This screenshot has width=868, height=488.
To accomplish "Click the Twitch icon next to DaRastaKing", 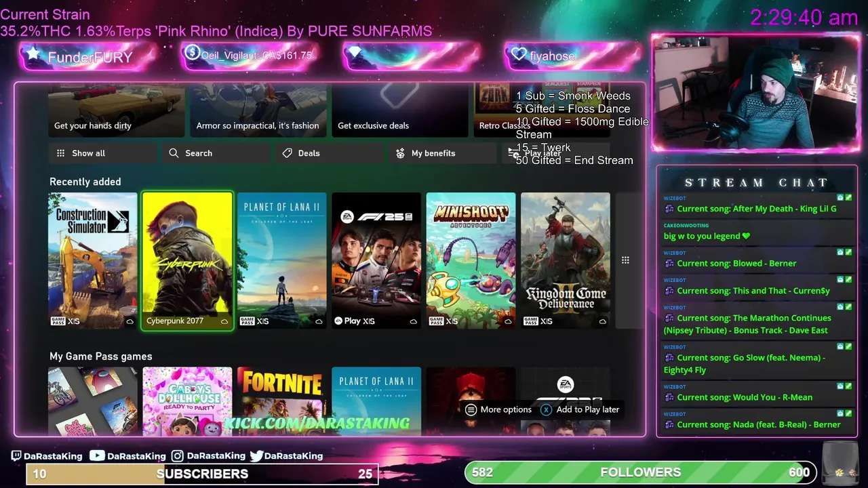I will click(16, 456).
